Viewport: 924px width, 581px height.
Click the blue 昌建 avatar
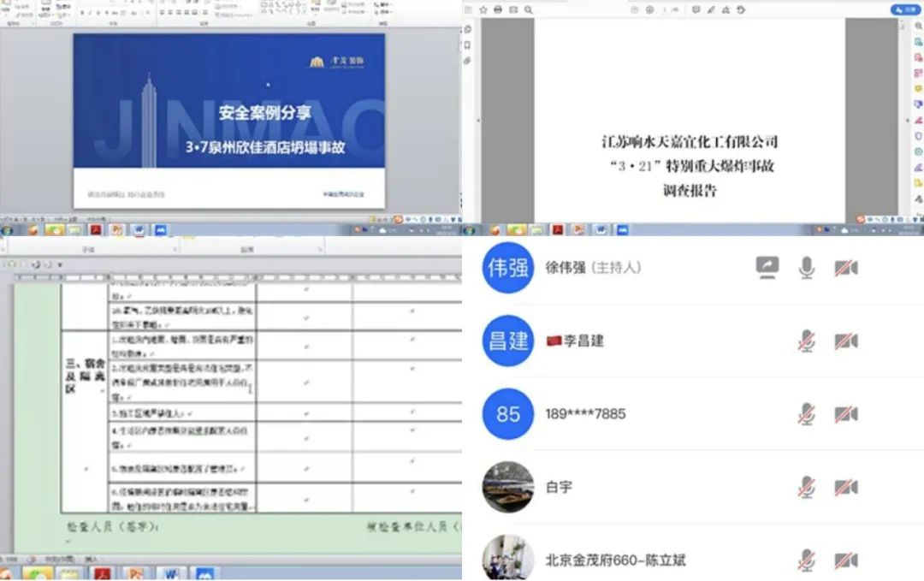[508, 341]
